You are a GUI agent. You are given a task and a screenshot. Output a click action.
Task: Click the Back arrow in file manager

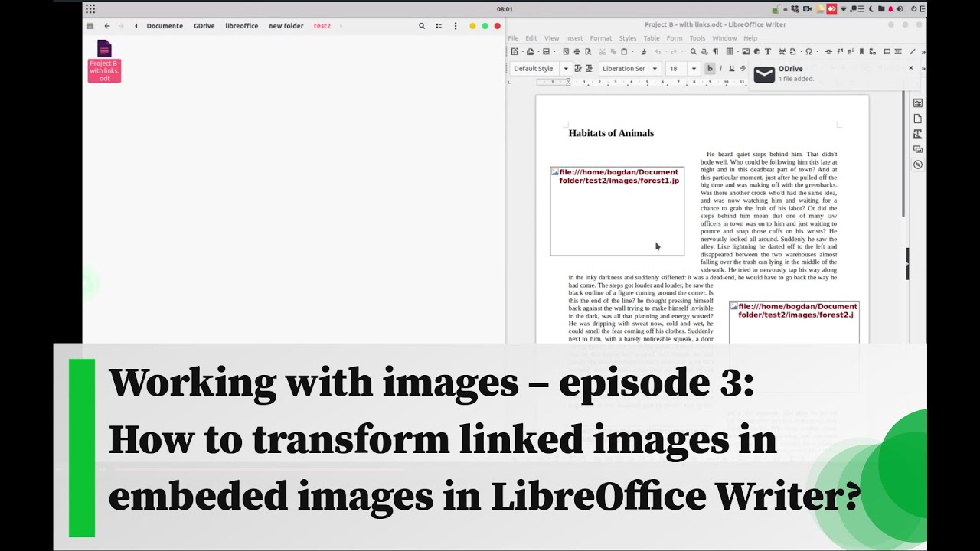(x=106, y=26)
